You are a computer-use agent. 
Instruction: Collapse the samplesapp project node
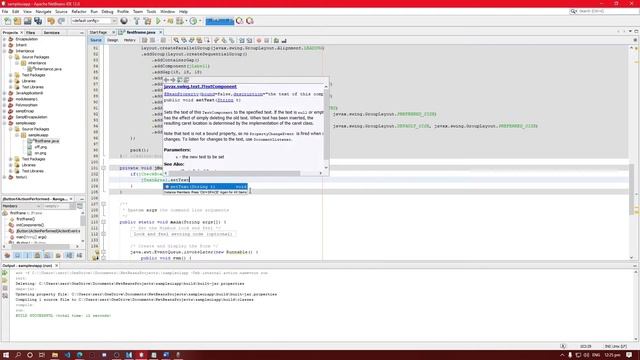(x=4, y=123)
